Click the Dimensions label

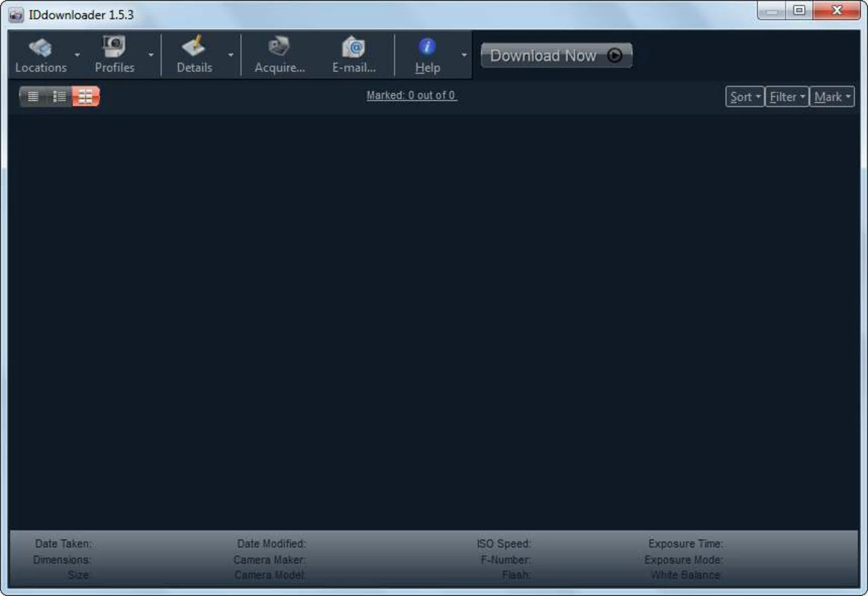coord(62,559)
